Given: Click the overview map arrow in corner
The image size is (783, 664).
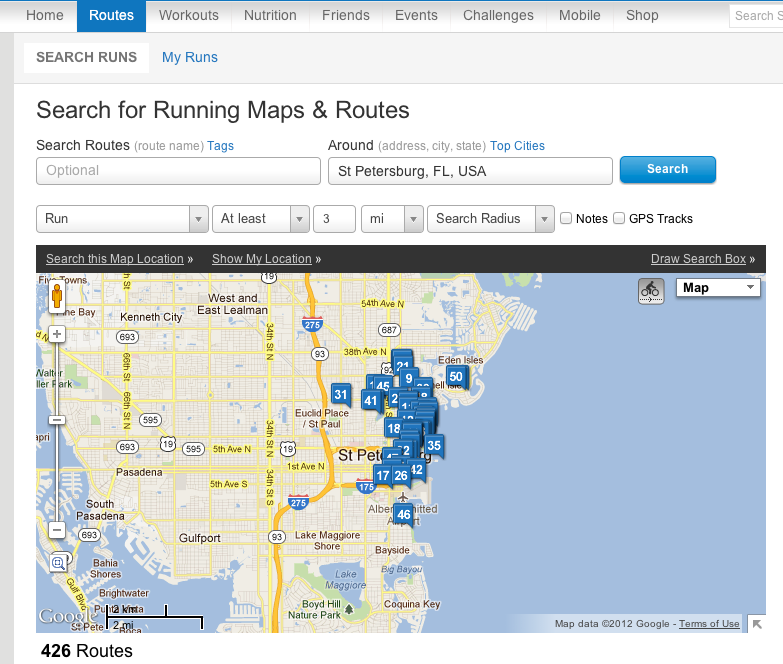Looking at the screenshot, I should click(x=757, y=623).
